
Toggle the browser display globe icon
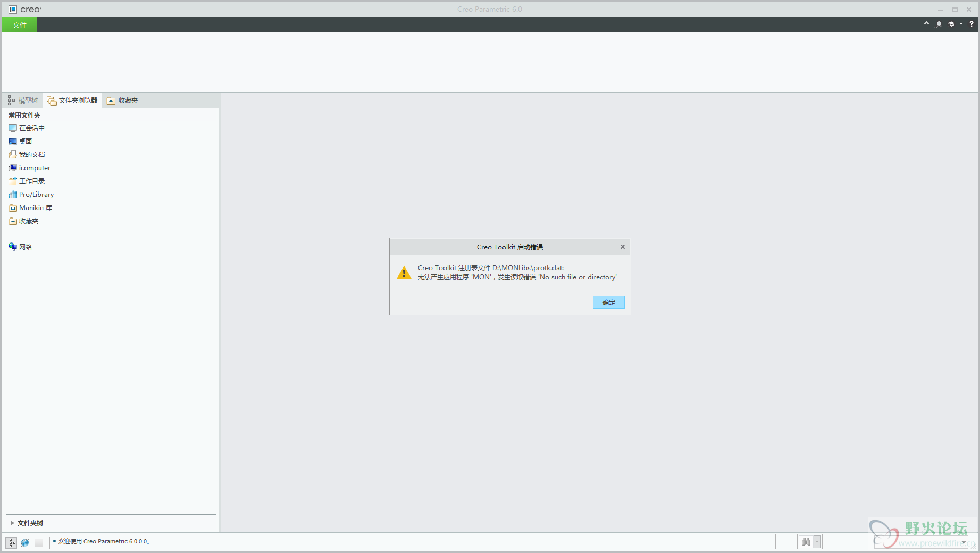[x=25, y=542]
